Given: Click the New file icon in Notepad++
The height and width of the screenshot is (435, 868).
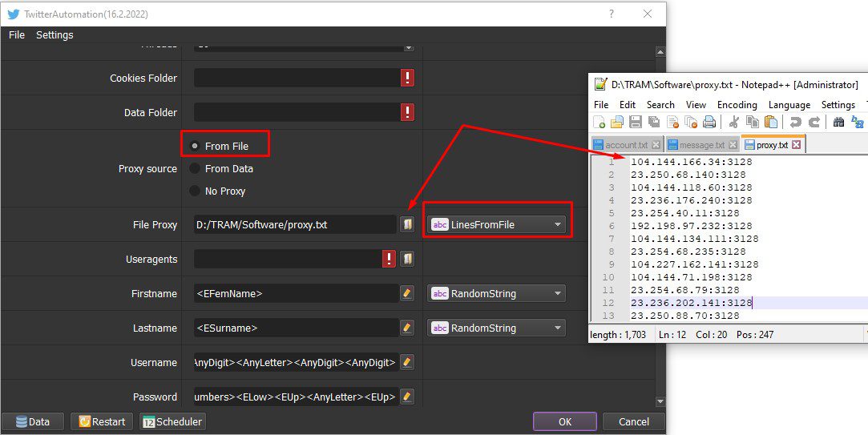Looking at the screenshot, I should (599, 122).
